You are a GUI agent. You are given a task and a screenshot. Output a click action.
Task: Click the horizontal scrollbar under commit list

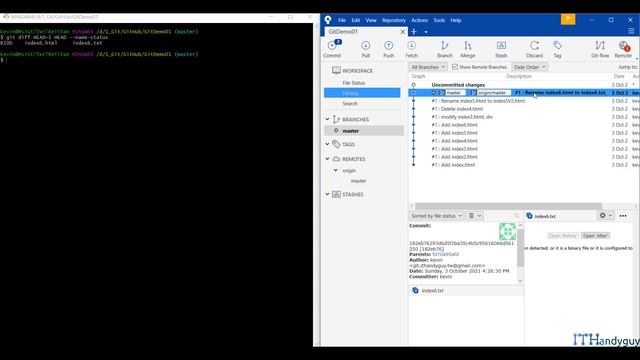[x=509, y=206]
